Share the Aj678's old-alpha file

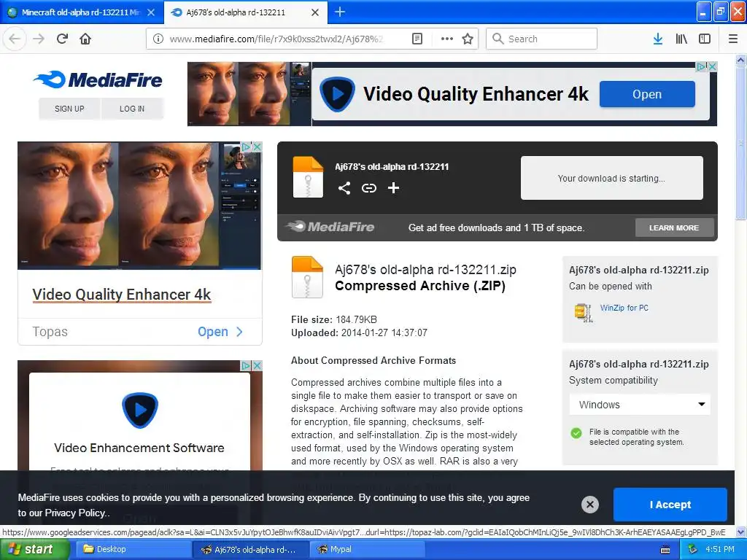click(344, 188)
